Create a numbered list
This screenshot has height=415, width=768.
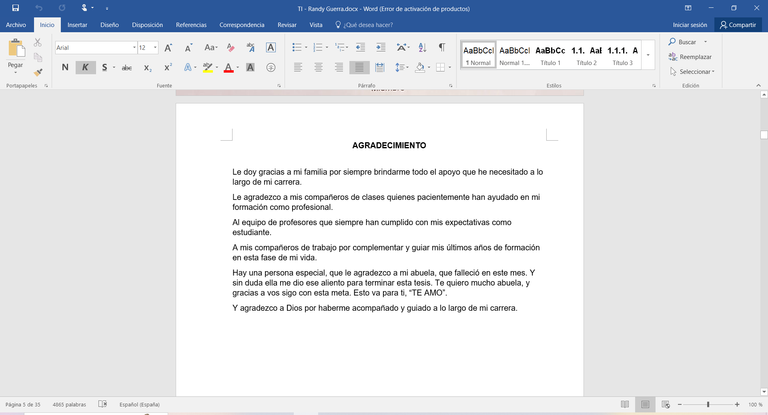pyautogui.click(x=318, y=48)
